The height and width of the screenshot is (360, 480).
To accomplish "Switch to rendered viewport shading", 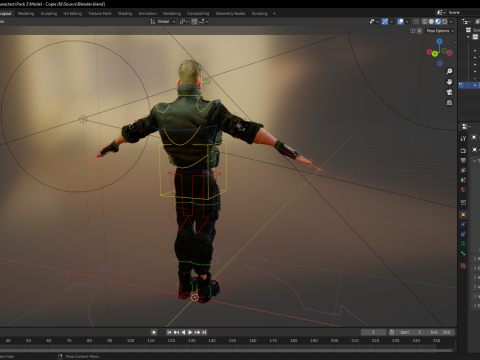I will click(444, 21).
